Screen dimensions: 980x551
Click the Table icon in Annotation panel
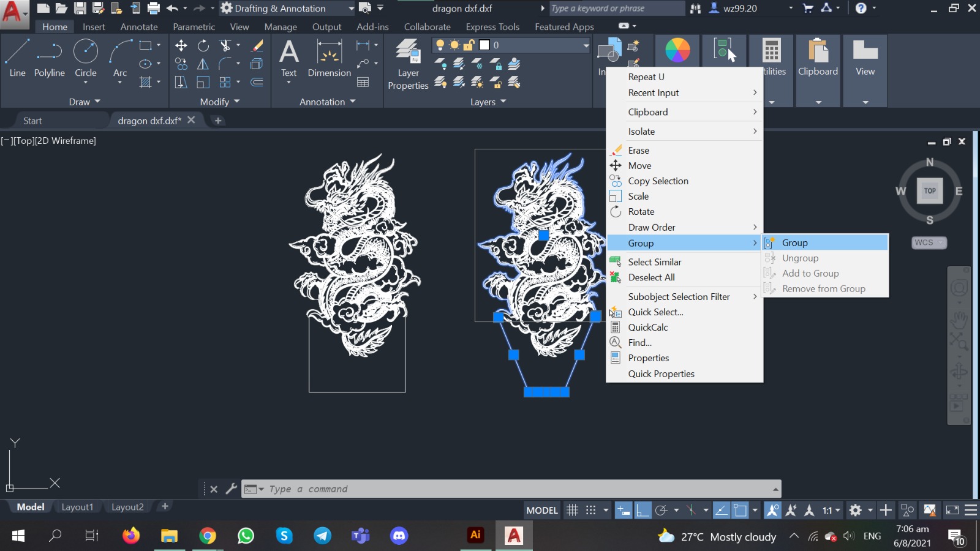click(x=363, y=82)
